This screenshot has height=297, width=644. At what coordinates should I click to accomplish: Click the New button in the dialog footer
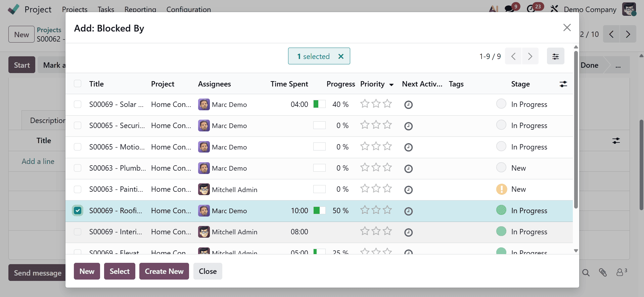click(x=87, y=271)
